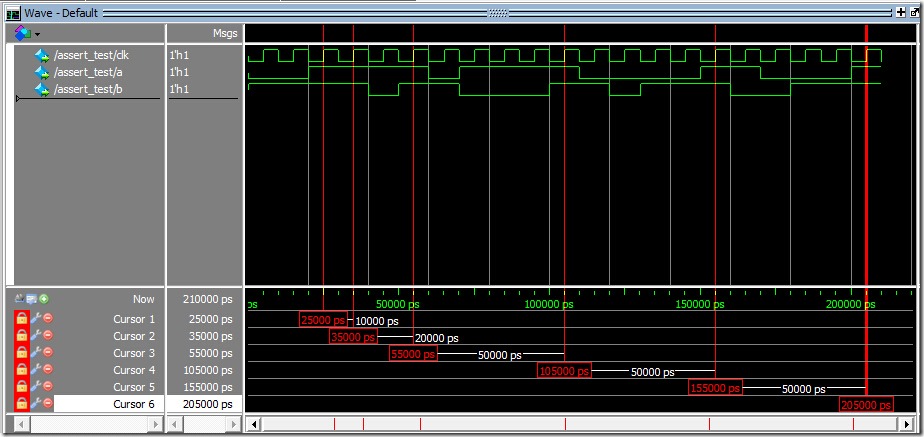Toggle the leaf names icon in Now row
Image resolution: width=924 pixels, height=437 pixels.
click(19, 299)
